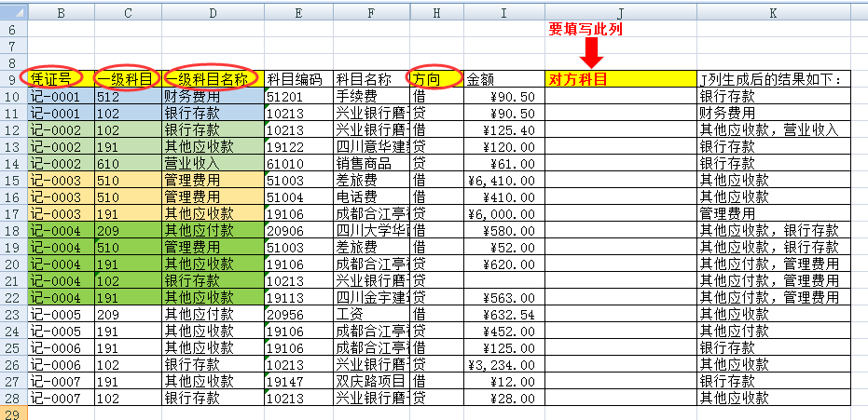Click the circled 方向 header cell

coord(436,80)
